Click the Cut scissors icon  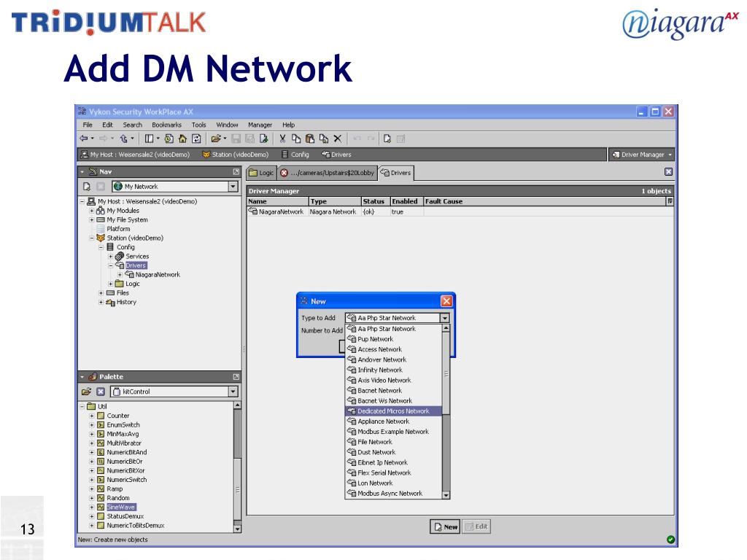[282, 139]
